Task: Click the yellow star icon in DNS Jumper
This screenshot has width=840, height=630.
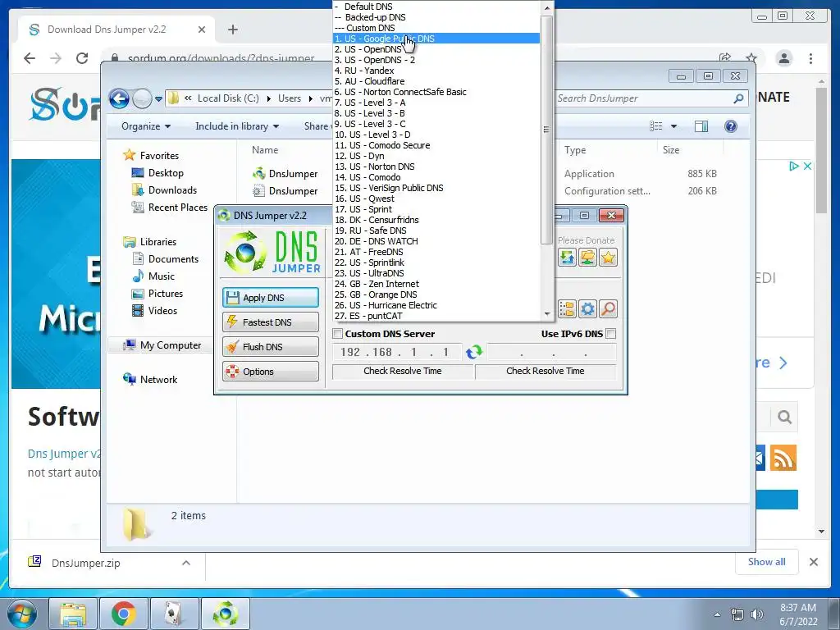Action: click(608, 258)
